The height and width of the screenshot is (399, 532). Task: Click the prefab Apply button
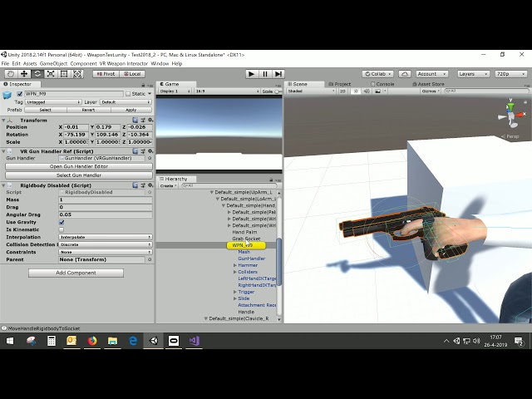(x=131, y=110)
